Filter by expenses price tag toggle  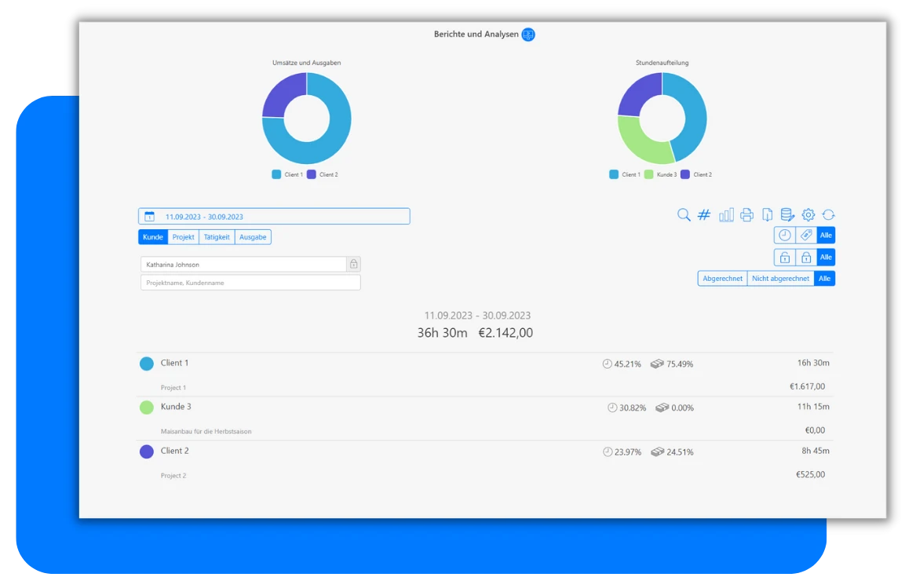805,236
